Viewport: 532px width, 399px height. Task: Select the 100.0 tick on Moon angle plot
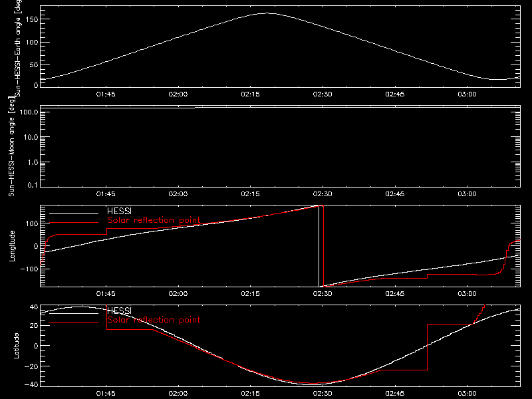pyautogui.click(x=29, y=112)
